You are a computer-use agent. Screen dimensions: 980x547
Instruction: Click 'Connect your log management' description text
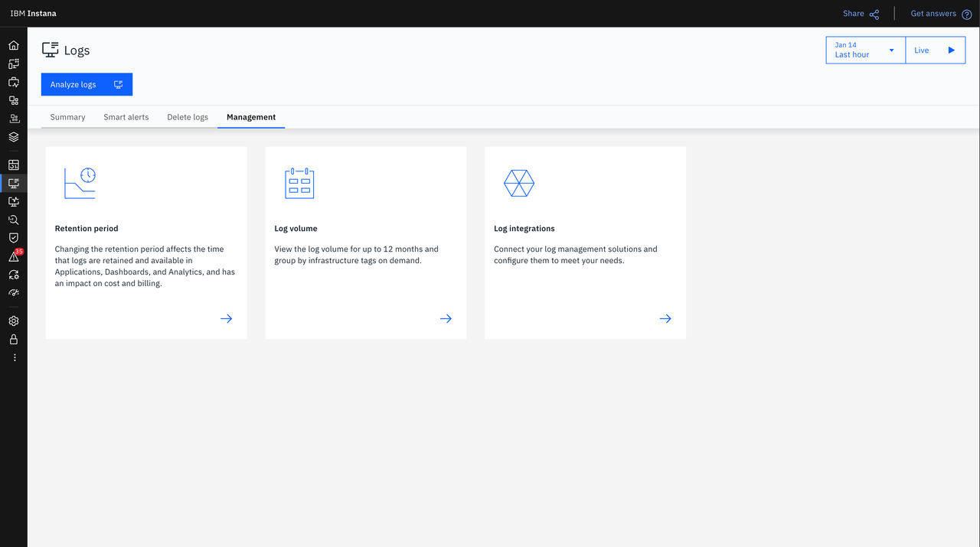pyautogui.click(x=576, y=255)
